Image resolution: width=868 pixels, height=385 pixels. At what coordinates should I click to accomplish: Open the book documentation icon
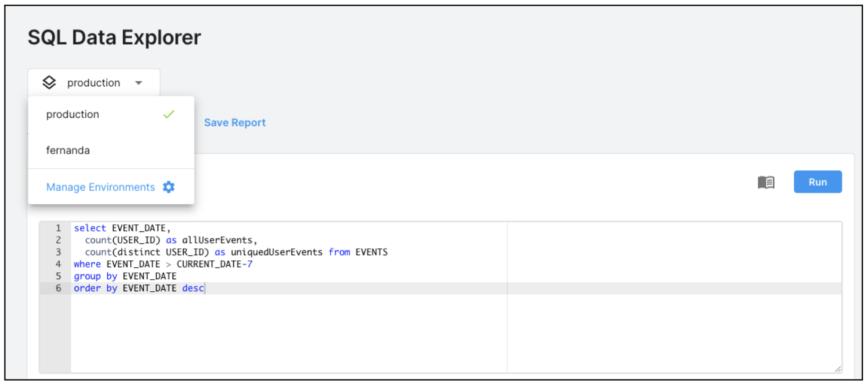tap(766, 183)
